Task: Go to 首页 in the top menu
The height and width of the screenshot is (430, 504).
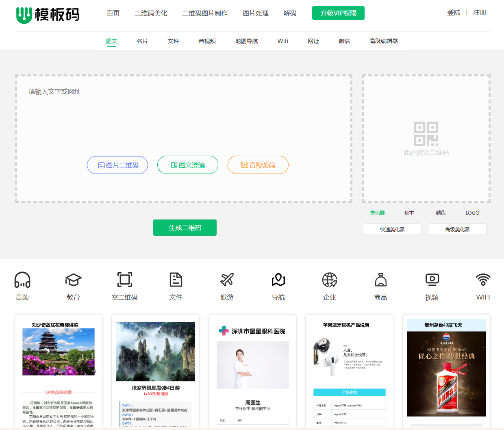Action: coord(113,13)
